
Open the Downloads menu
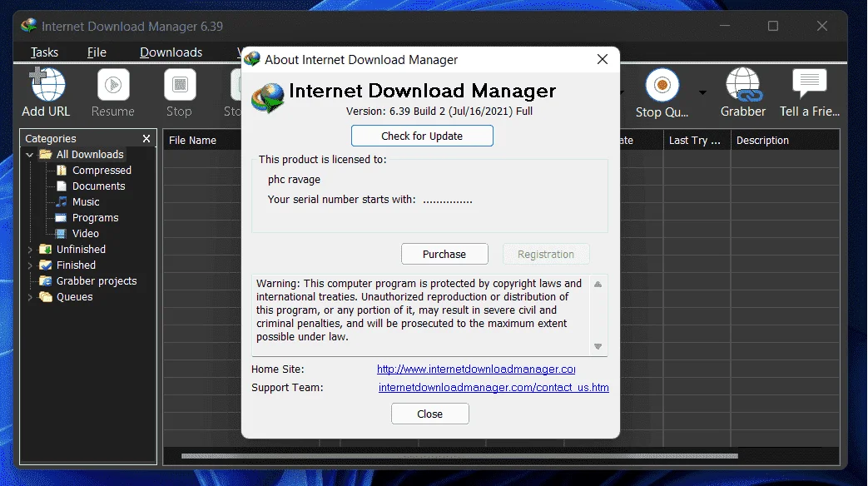(x=171, y=52)
